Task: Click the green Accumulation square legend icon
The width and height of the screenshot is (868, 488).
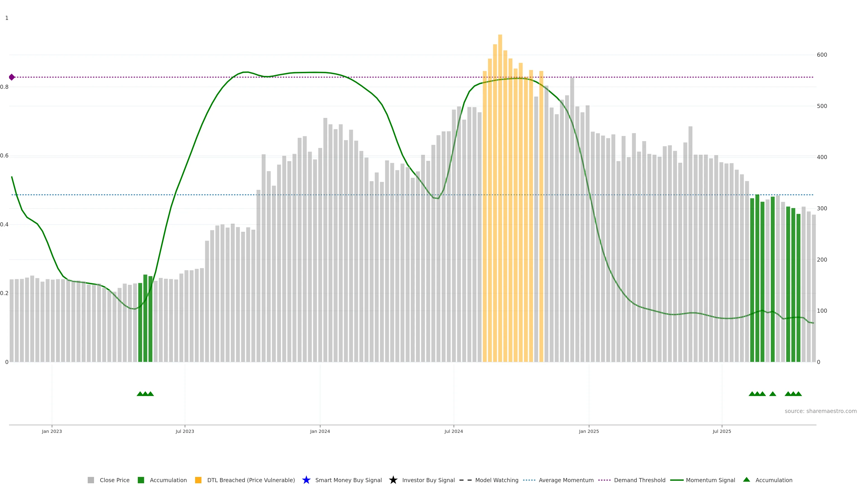Action: 141,480
